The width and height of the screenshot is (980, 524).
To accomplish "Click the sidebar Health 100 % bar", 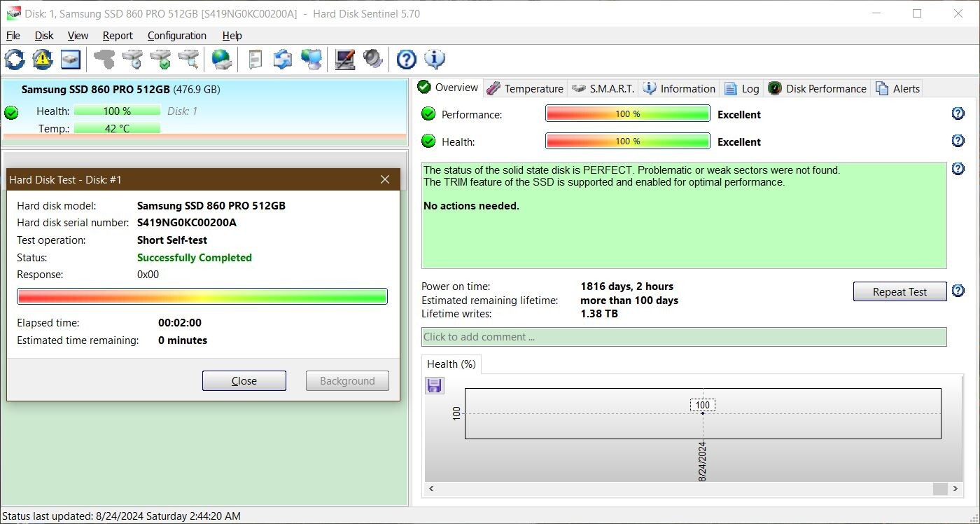I will click(x=117, y=111).
